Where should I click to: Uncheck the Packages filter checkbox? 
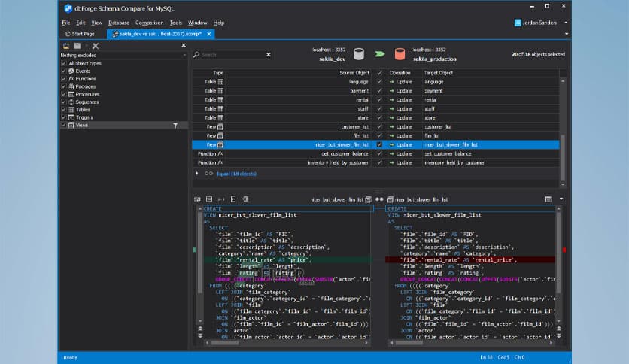coord(64,86)
